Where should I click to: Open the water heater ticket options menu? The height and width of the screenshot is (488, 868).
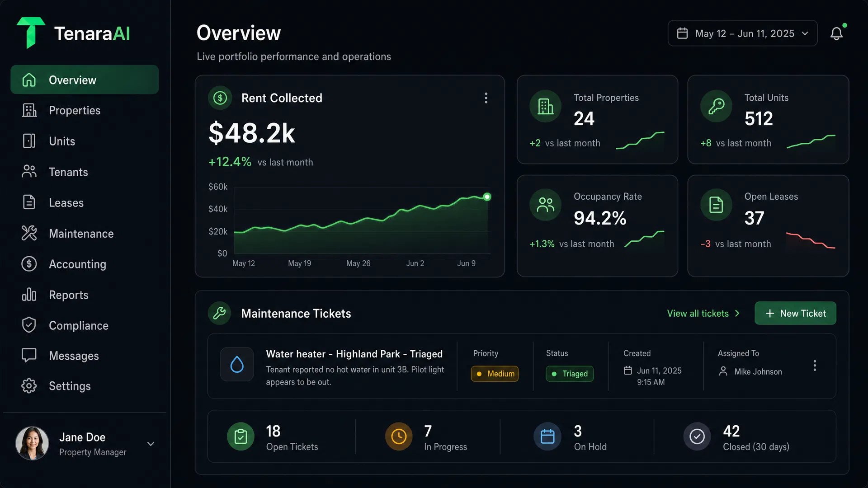pyautogui.click(x=815, y=366)
